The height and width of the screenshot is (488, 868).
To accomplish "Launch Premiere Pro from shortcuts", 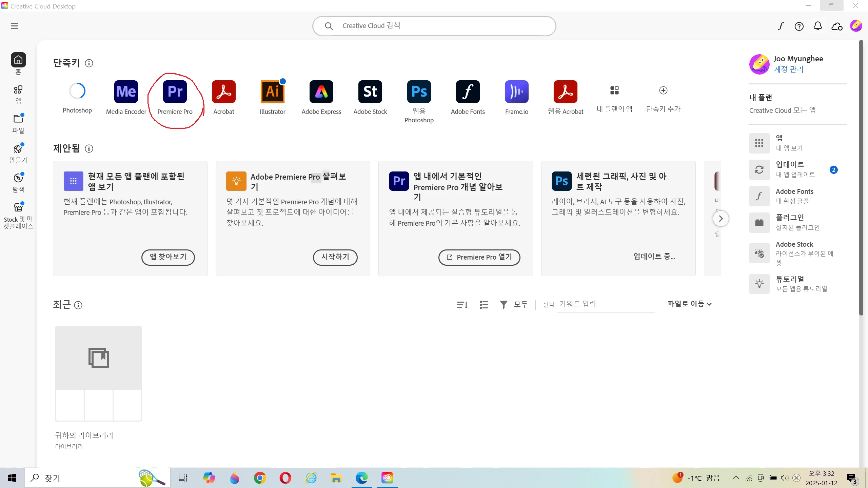I will [175, 92].
